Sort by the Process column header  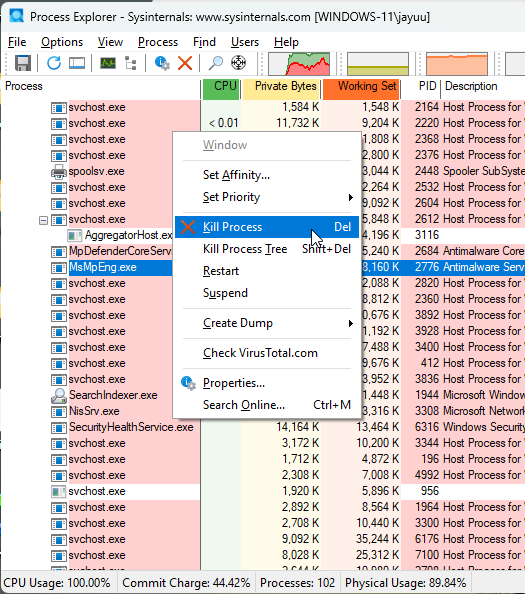tap(101, 86)
